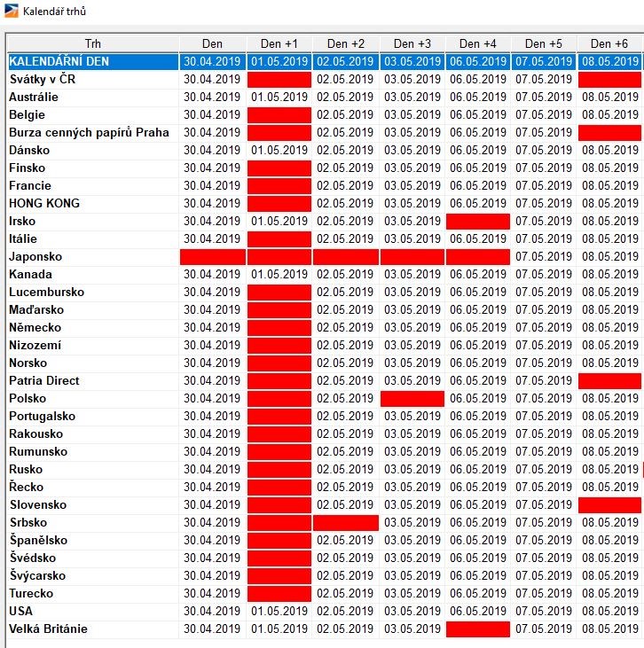Click Austrálie Den cell dated 30.04.2019

(212, 98)
